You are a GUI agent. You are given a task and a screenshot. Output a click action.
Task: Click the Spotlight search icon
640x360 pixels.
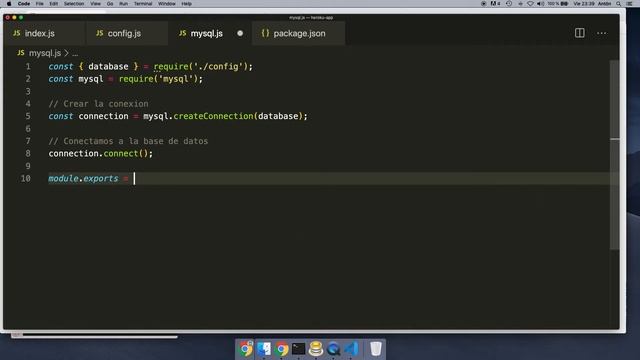click(619, 4)
